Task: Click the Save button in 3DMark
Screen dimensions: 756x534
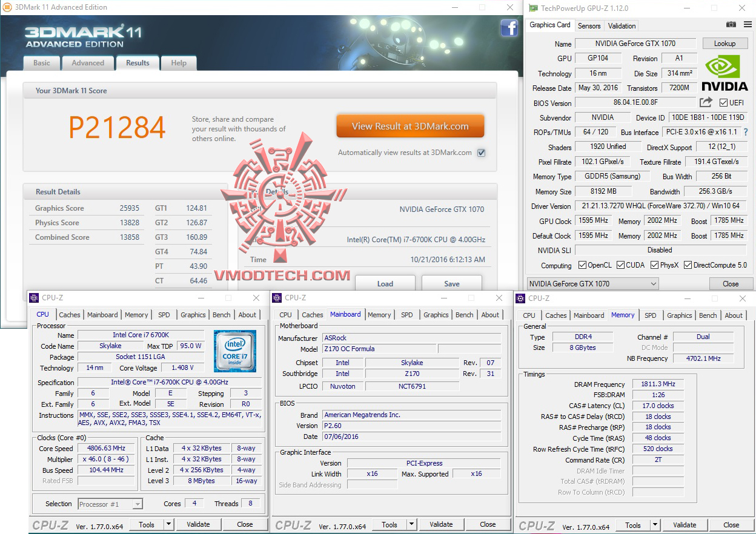Action: pyautogui.click(x=451, y=283)
